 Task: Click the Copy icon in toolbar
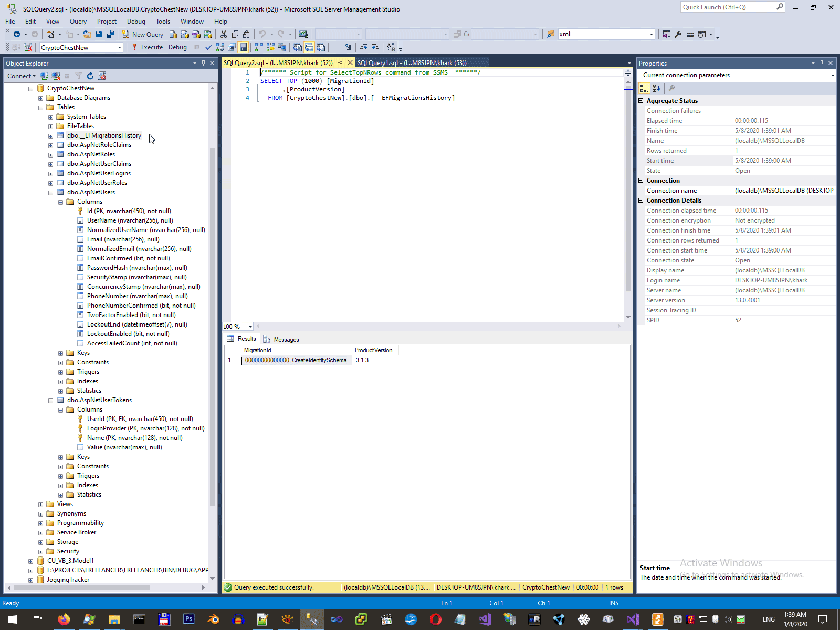235,34
